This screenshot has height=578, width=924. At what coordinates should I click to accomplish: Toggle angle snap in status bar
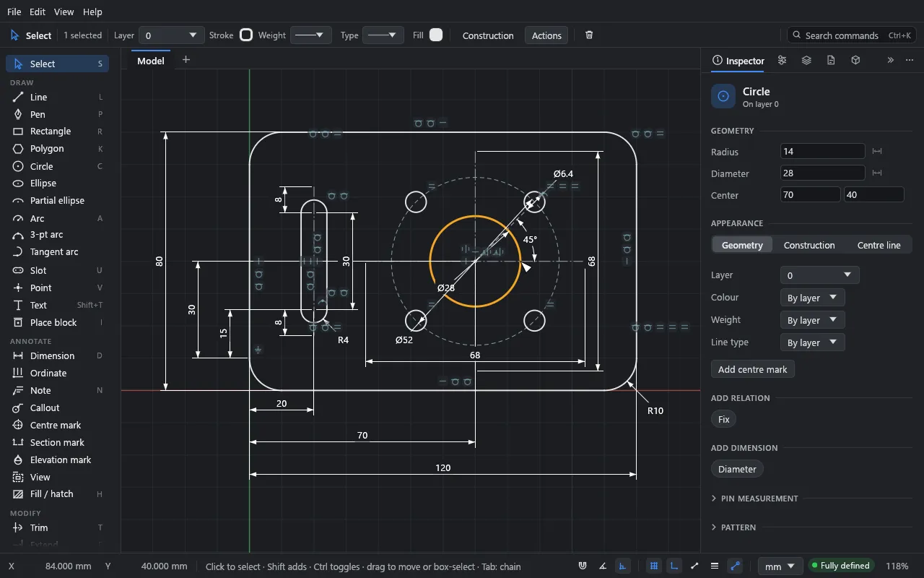603,566
